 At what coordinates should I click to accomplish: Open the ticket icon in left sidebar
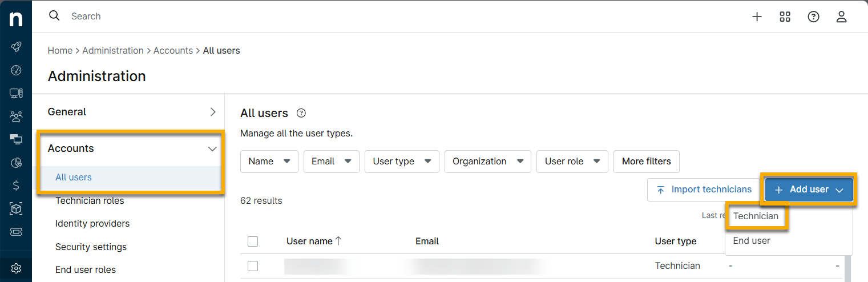point(16,232)
